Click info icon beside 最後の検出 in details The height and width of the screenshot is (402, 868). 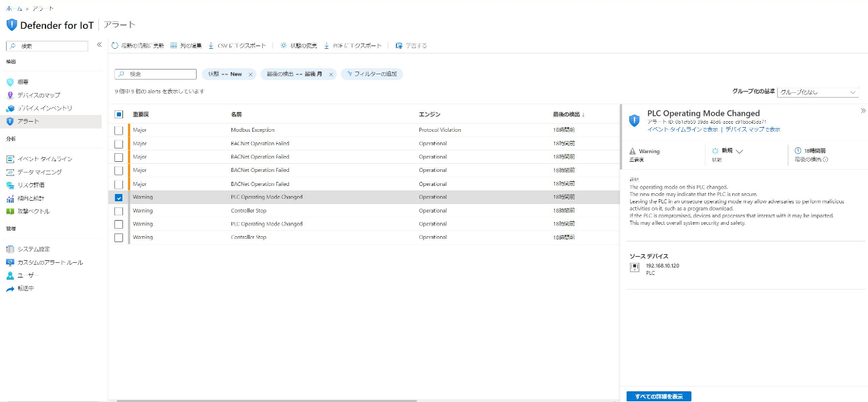point(825,160)
